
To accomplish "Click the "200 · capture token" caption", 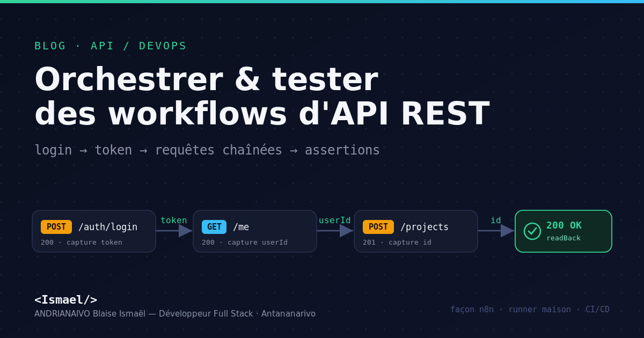I will tap(82, 242).
